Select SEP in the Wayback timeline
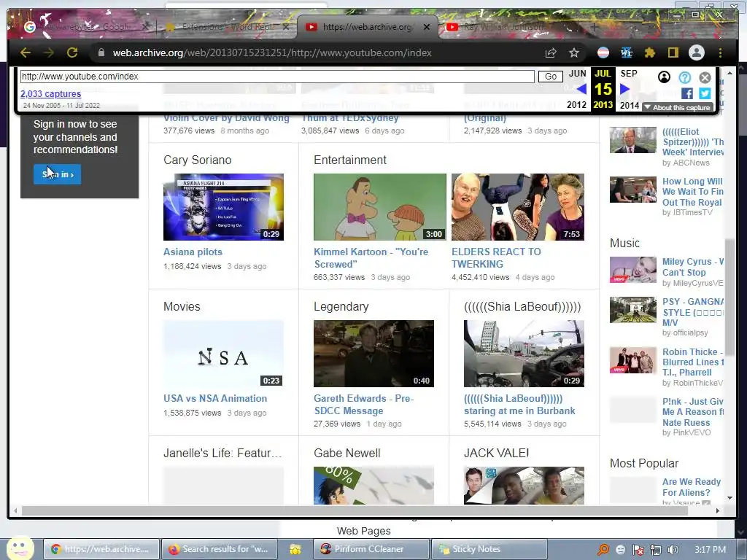747x560 pixels. pos(629,74)
